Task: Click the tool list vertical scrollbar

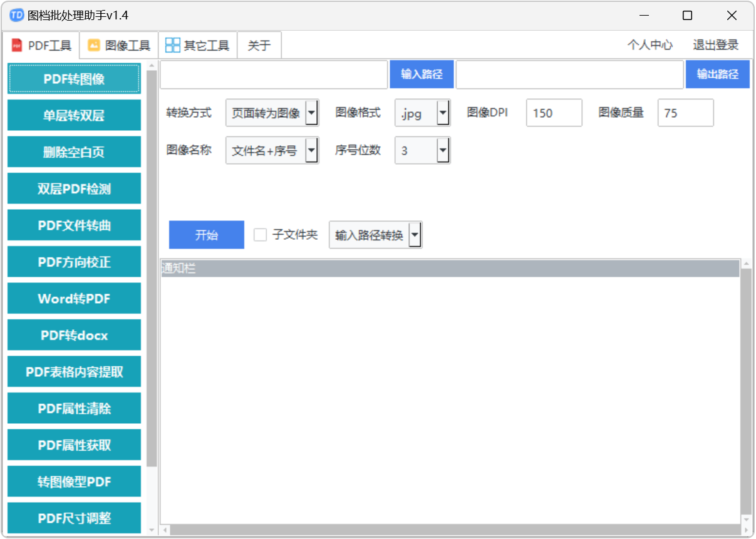Action: coord(152,269)
